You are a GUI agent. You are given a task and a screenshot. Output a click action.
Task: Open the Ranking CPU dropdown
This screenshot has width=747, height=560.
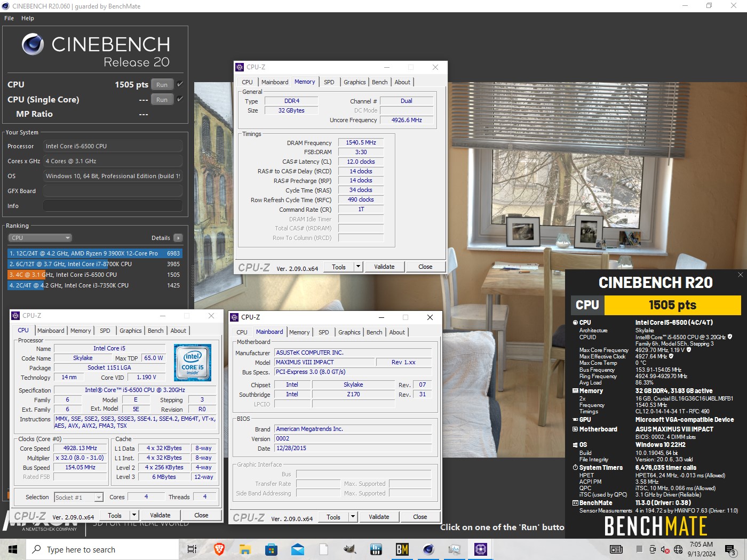40,238
